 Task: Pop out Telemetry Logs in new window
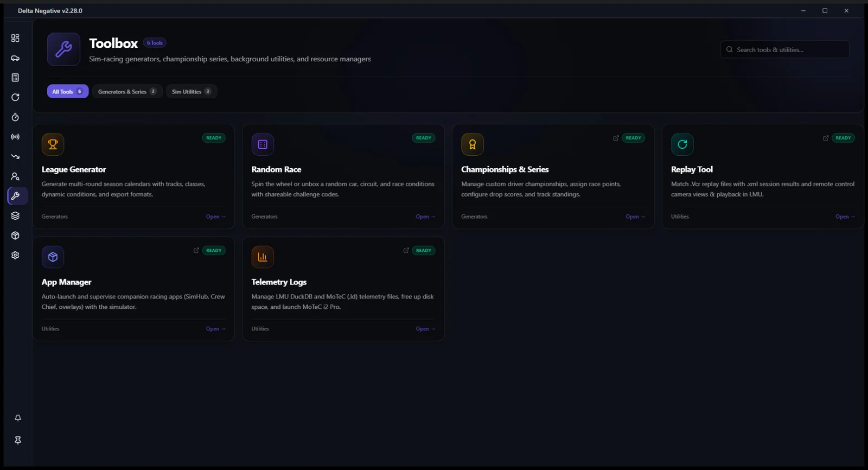(x=406, y=250)
